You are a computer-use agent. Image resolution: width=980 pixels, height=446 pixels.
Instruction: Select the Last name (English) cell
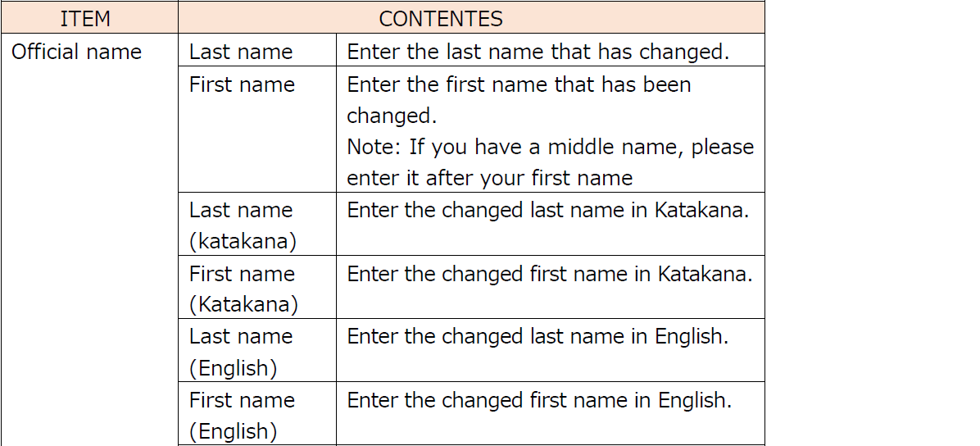pyautogui.click(x=256, y=350)
